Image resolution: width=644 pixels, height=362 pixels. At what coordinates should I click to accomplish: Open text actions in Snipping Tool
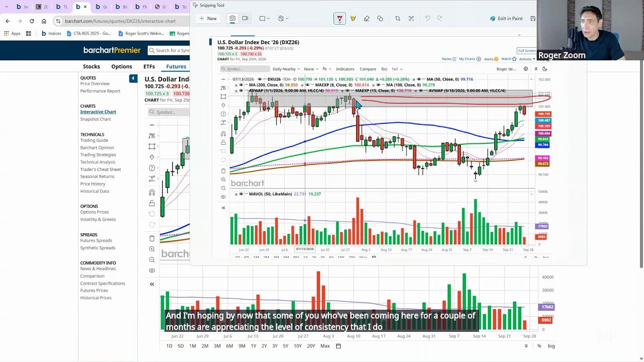pos(411,19)
